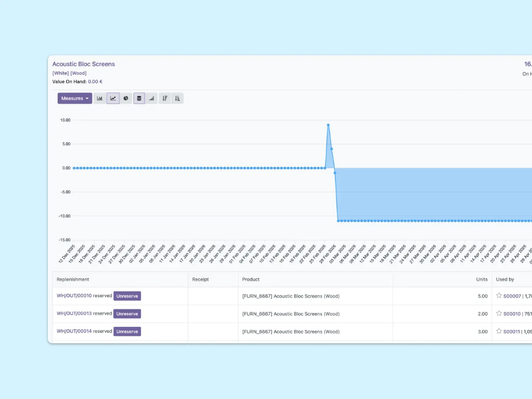Unreserve the WH/OUT/00010 delivery
The image size is (532, 399).
tap(127, 296)
